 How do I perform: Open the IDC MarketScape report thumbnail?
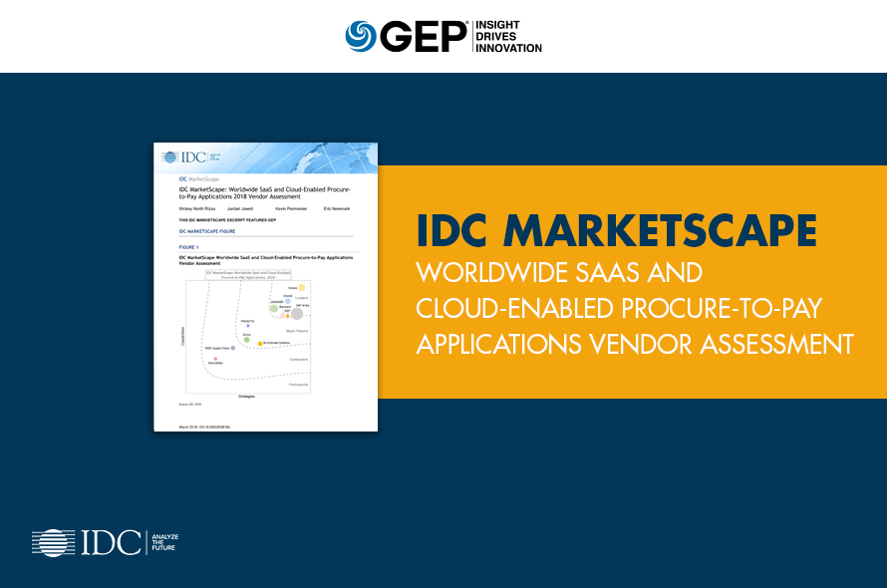tap(265, 287)
